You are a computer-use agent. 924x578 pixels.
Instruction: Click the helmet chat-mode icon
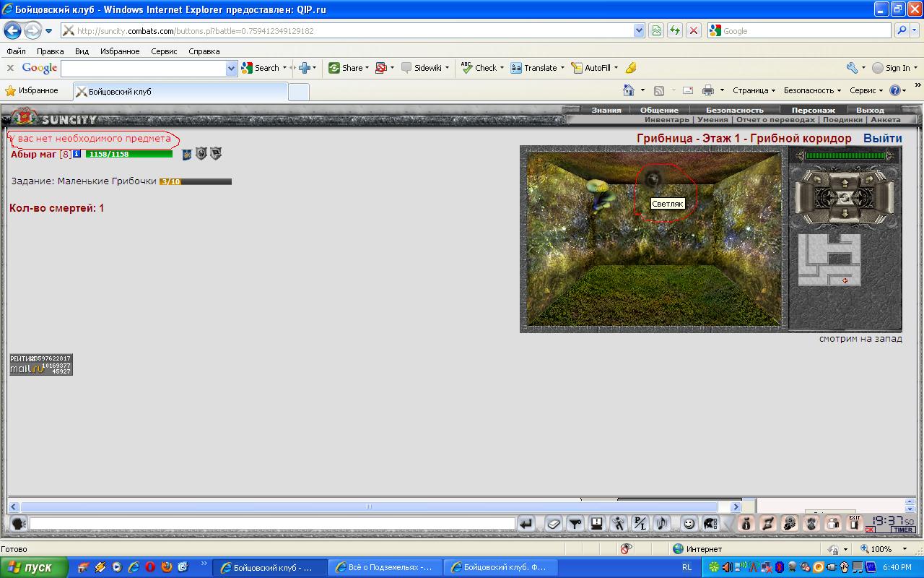click(x=710, y=523)
